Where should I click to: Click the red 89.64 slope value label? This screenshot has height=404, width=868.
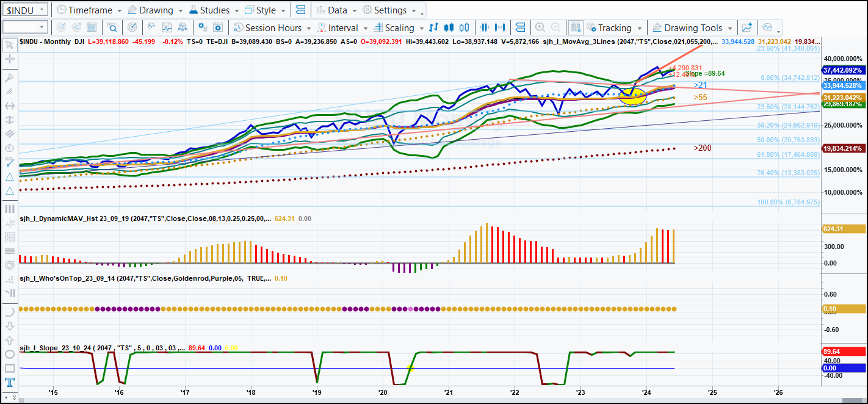coord(844,352)
